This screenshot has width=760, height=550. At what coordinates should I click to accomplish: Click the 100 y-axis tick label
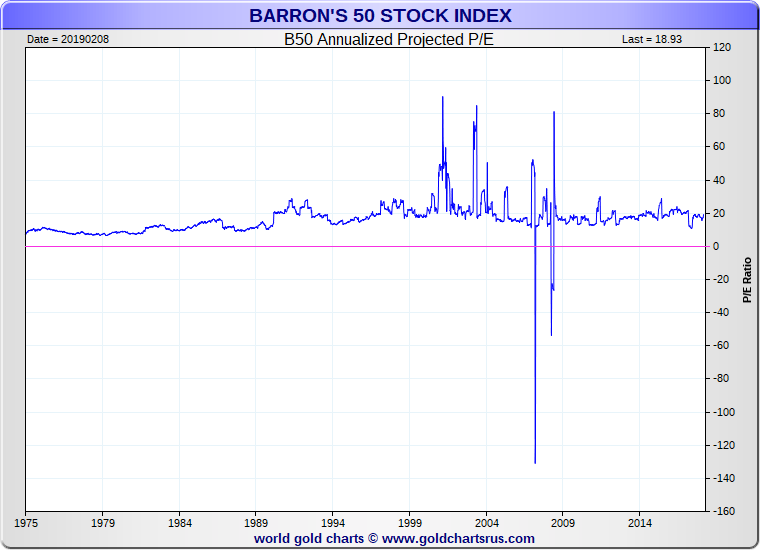[x=722, y=80]
